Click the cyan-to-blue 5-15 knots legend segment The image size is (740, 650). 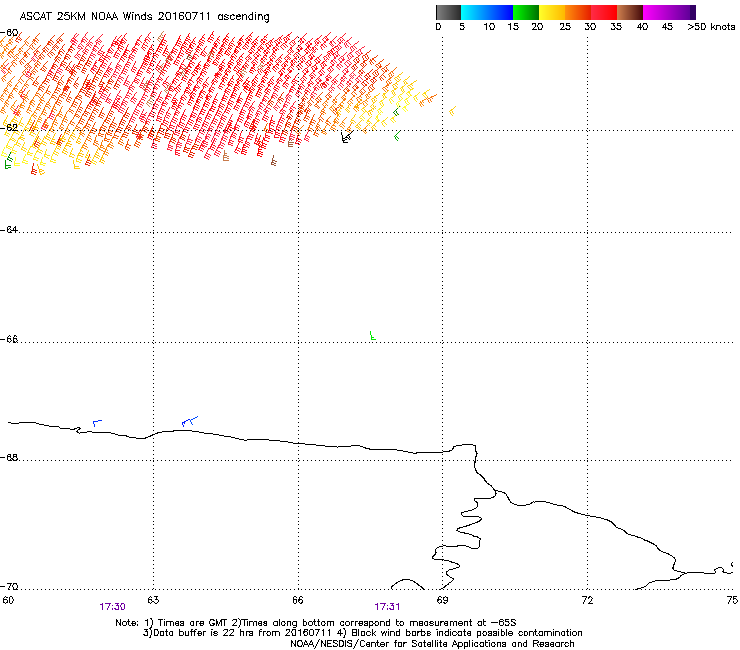pyautogui.click(x=487, y=12)
